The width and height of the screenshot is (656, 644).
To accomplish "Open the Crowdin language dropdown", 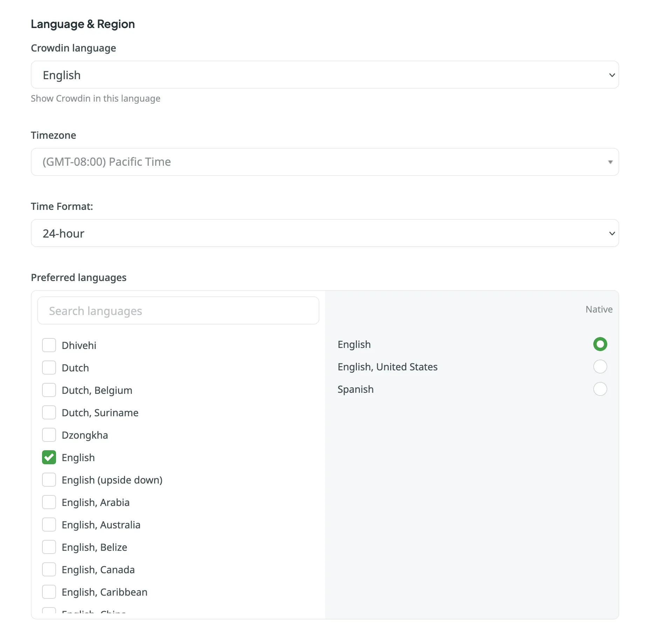I will [324, 75].
